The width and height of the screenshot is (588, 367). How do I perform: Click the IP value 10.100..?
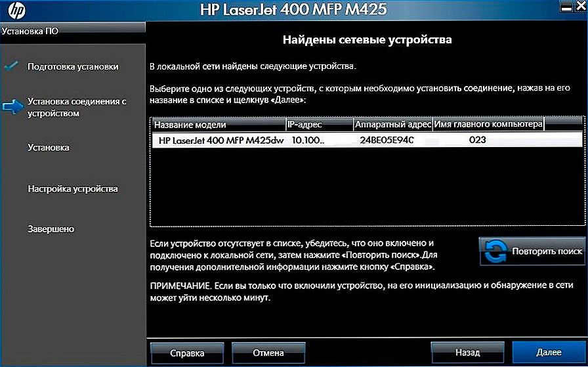[x=308, y=140]
